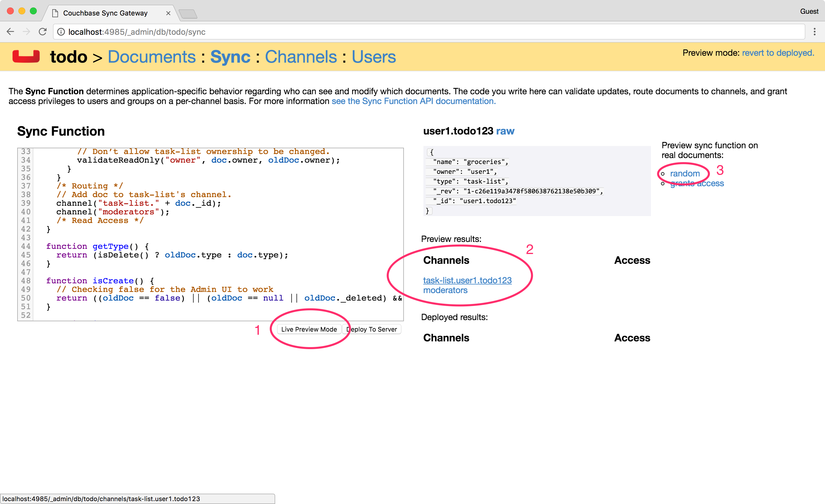Click the browser back arrow
Screen dimensions: 825x504
coord(10,32)
